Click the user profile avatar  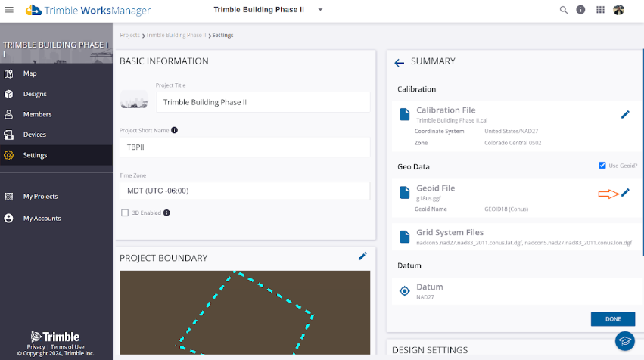(619, 10)
